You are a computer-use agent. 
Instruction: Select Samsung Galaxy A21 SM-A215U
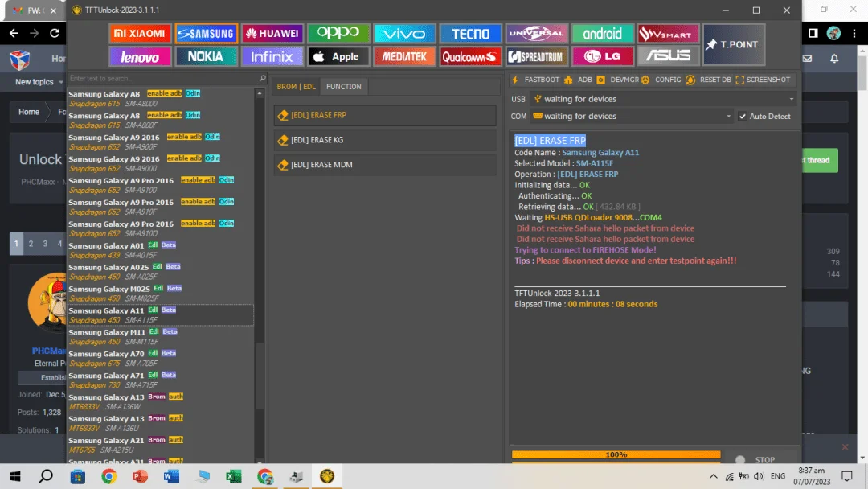161,445
